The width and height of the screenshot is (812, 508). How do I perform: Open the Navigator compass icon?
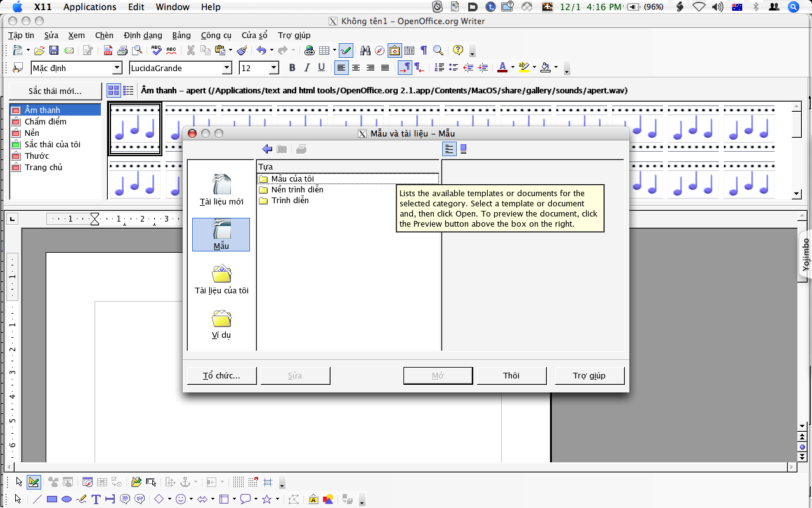379,51
